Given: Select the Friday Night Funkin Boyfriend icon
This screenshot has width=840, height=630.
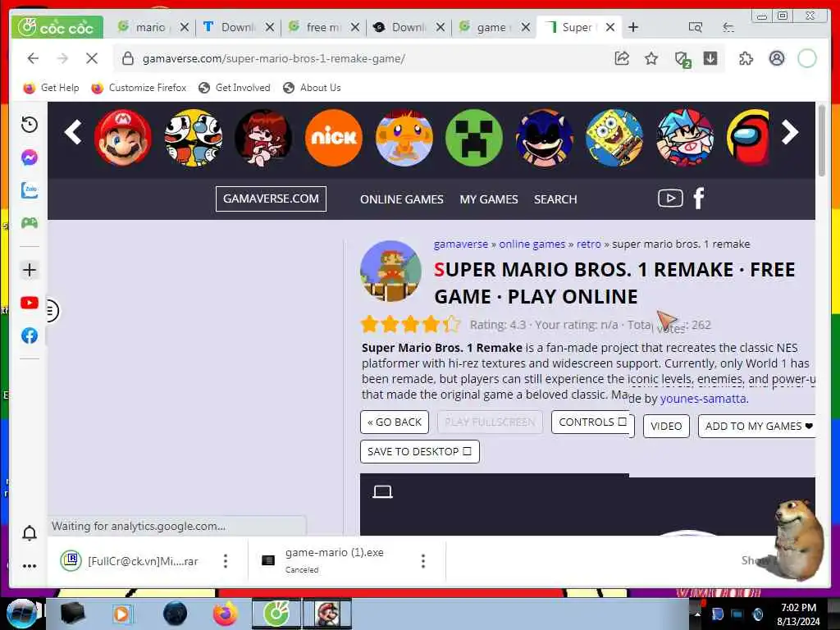Looking at the screenshot, I should coord(685,138).
